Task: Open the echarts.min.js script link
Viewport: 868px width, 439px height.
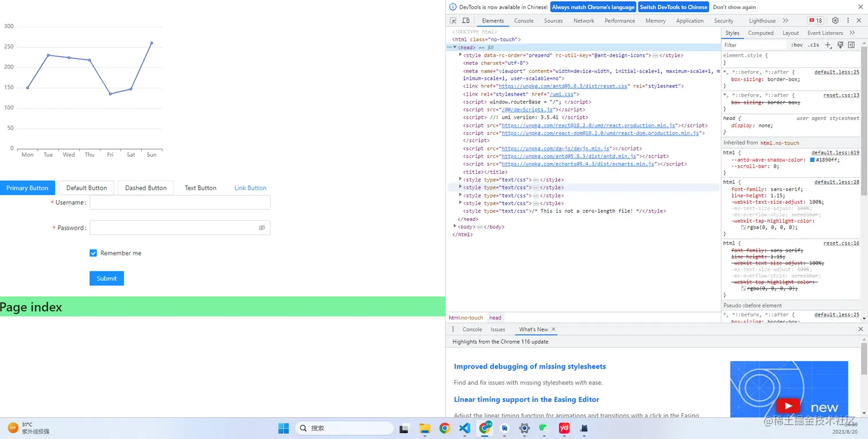Action: (x=578, y=164)
